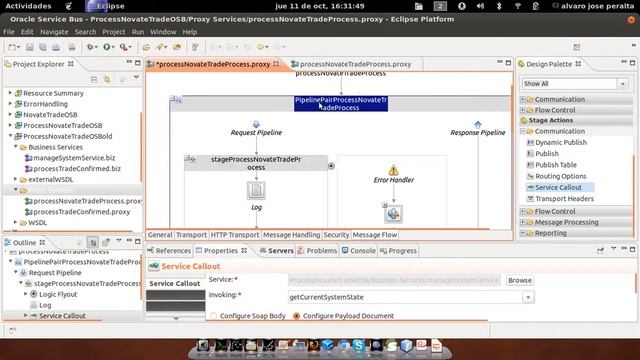This screenshot has height=360, width=640.
Task: Open the Servers view tab
Action: pos(277,251)
